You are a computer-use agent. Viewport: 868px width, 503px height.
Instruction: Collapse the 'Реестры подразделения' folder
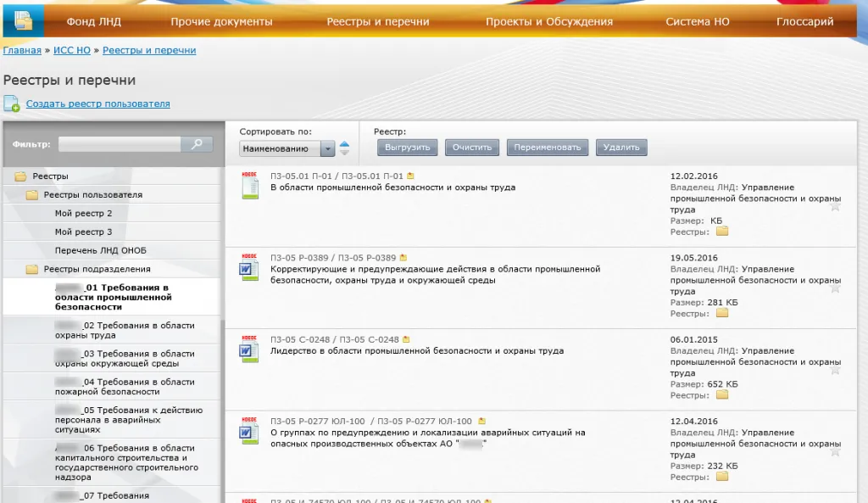32,270
